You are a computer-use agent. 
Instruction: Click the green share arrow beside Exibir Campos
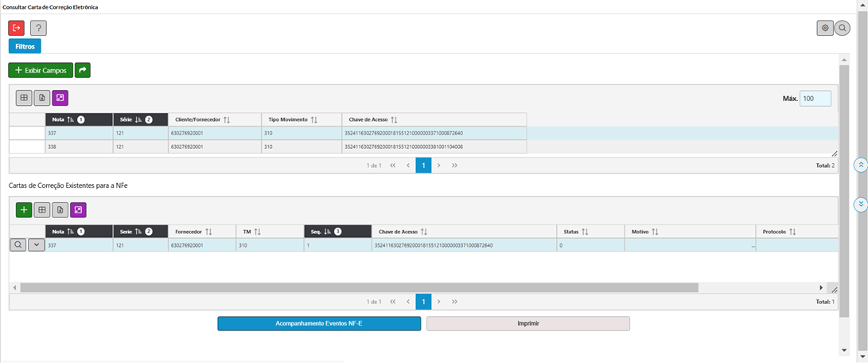[x=83, y=70]
